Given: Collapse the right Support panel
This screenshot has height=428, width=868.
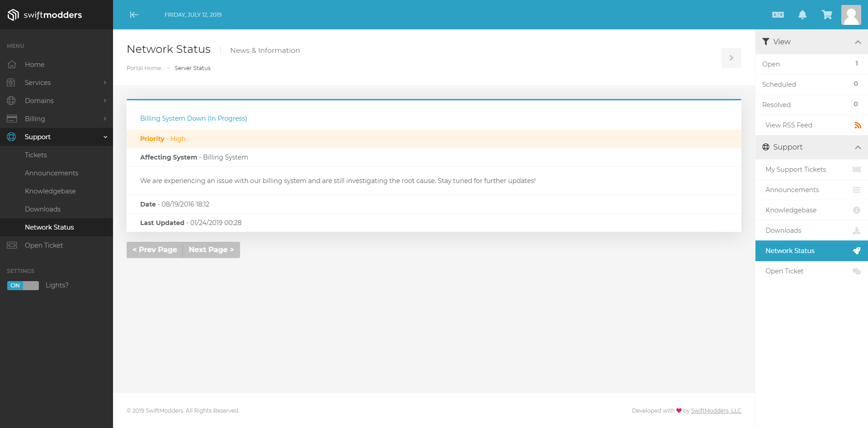Looking at the screenshot, I should point(858,147).
